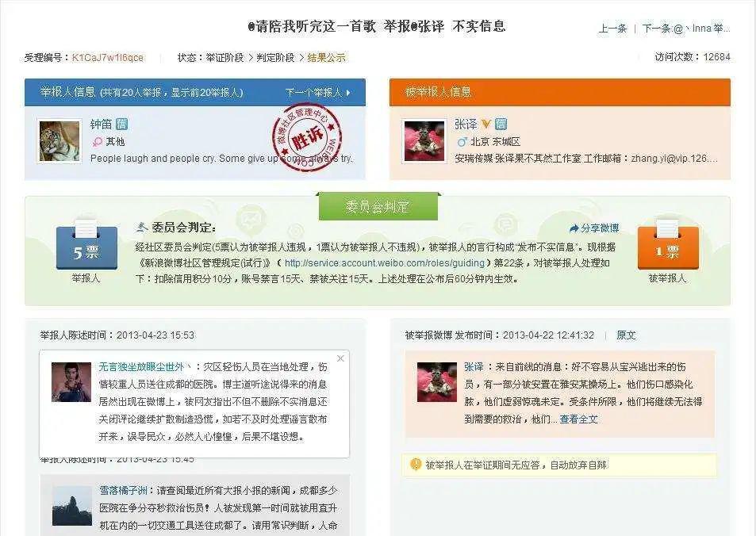
Task: Click the verified V badge next to 张译
Action: click(486, 124)
